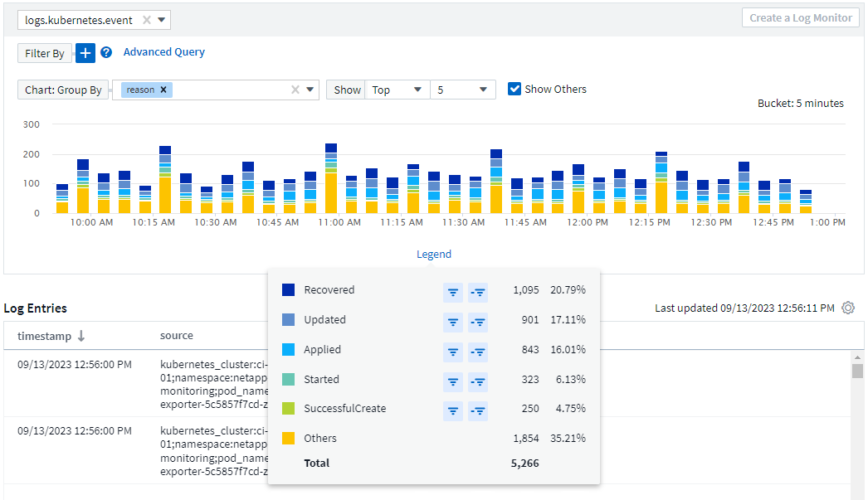
Task: Click the source column header
Action: pyautogui.click(x=176, y=336)
